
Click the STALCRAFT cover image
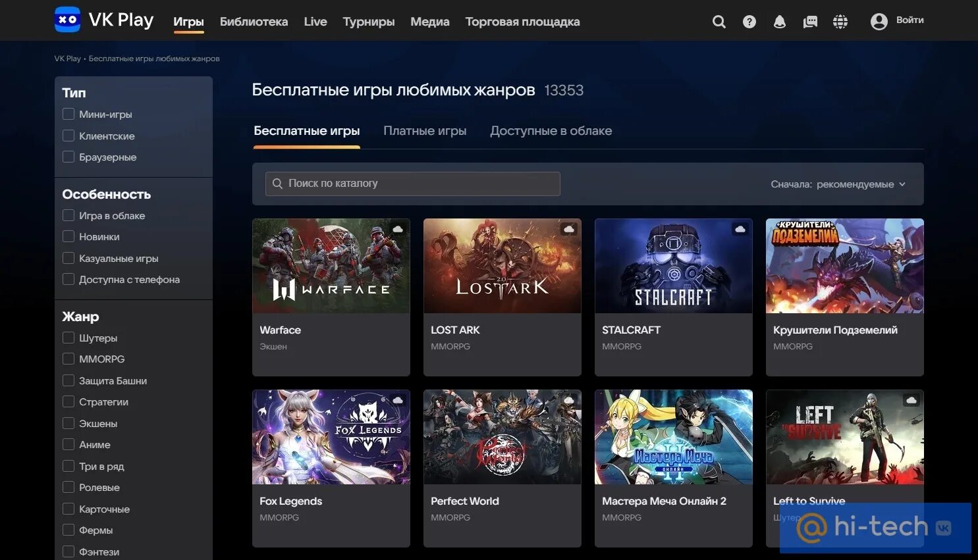[x=674, y=266]
